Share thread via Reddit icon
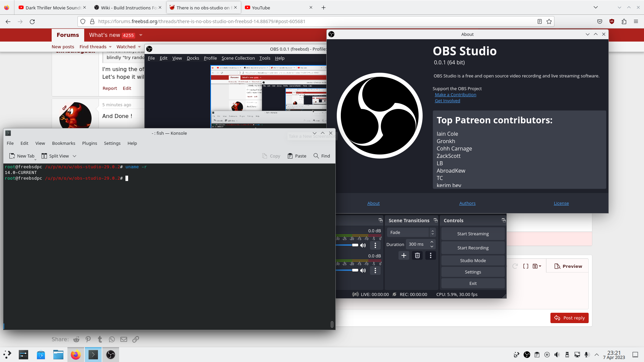Screen dimensions: 644x362 tap(76, 339)
